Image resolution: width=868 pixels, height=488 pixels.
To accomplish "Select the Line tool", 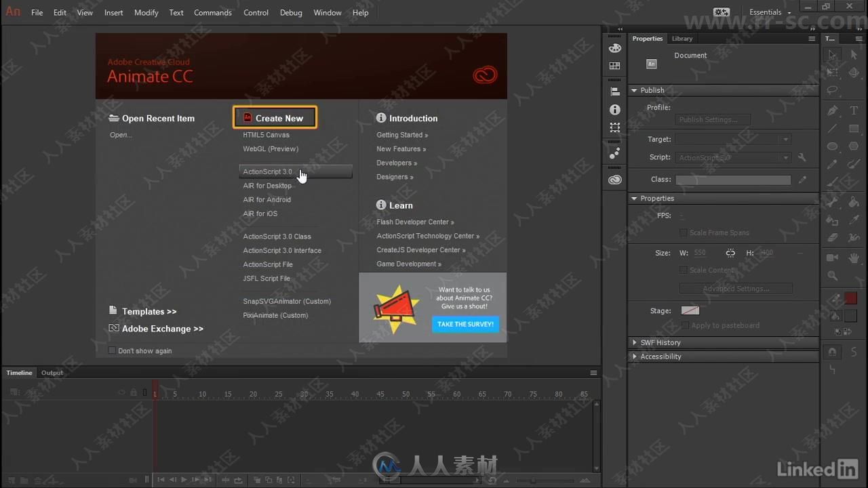I will [833, 128].
